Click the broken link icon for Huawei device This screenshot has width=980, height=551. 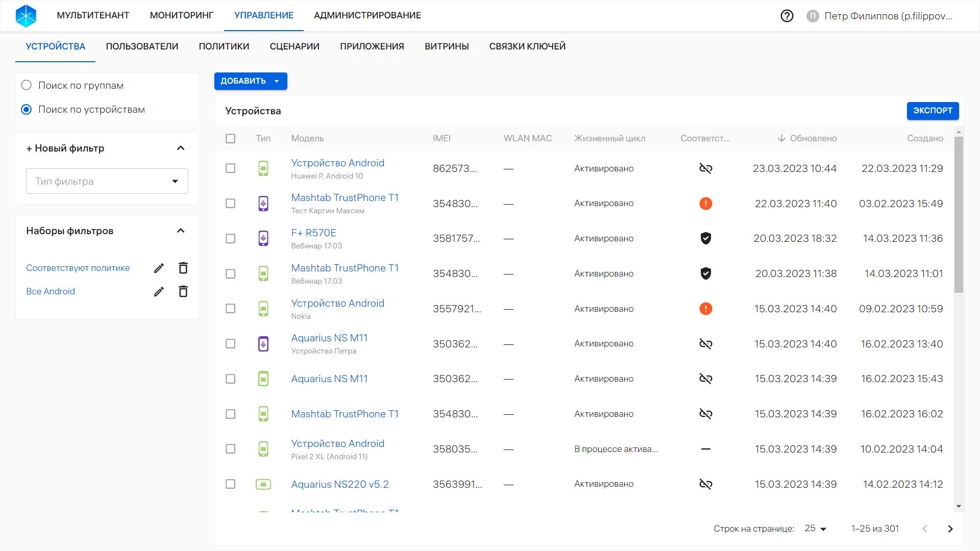pyautogui.click(x=705, y=168)
